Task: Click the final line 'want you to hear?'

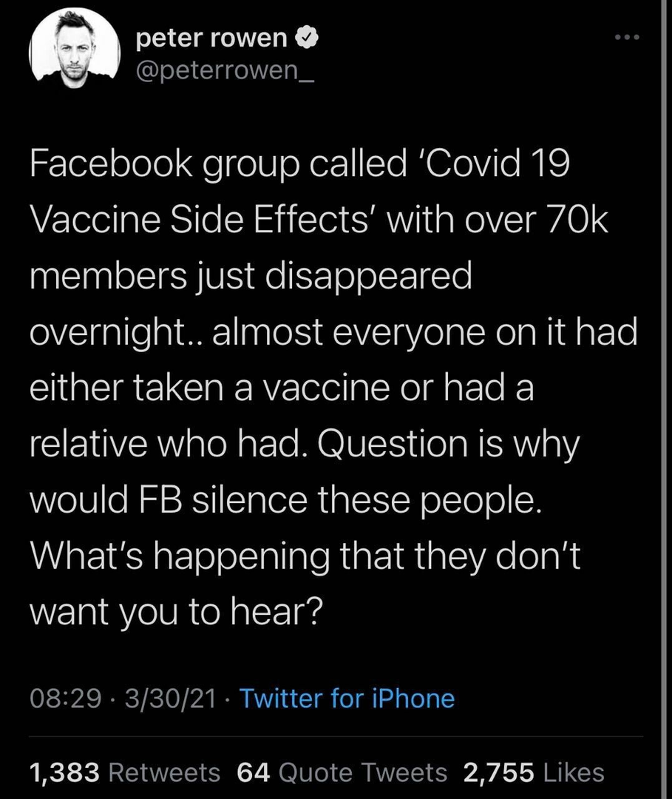Action: pos(174,613)
